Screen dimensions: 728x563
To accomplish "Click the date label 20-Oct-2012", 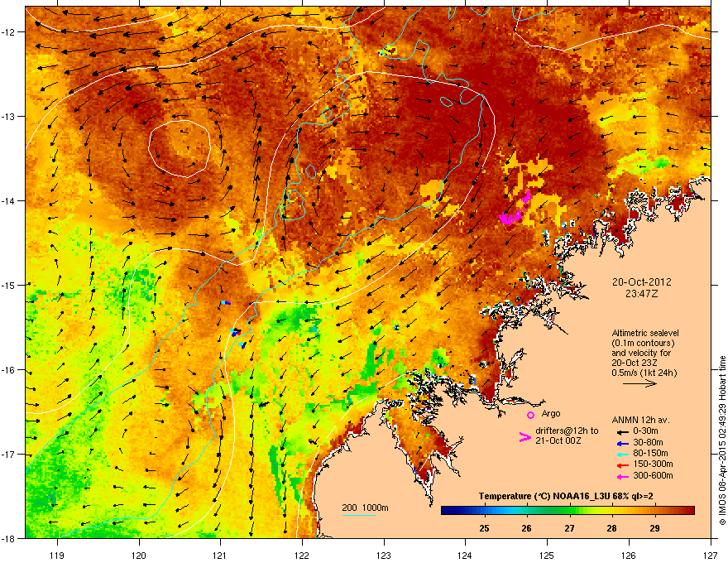I will click(642, 282).
